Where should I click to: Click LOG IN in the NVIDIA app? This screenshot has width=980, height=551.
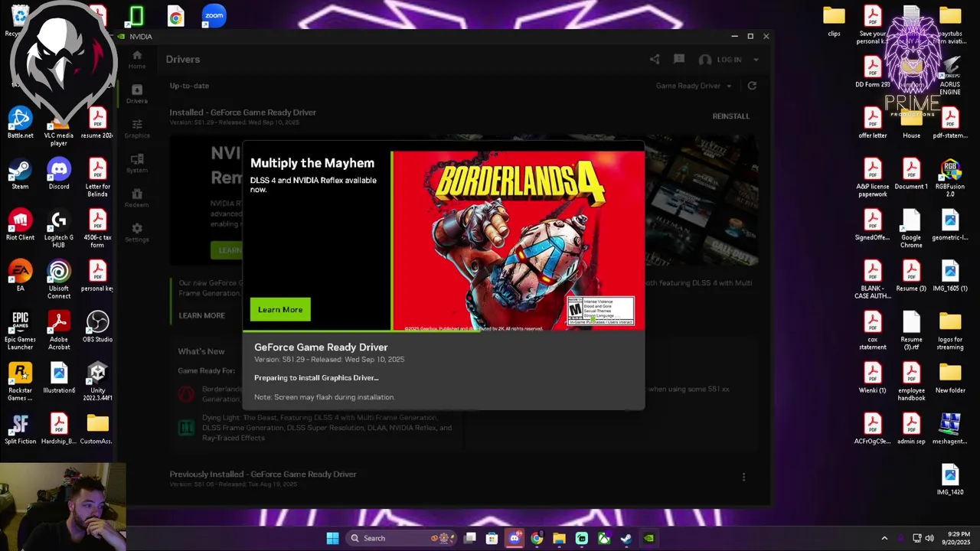tap(729, 60)
